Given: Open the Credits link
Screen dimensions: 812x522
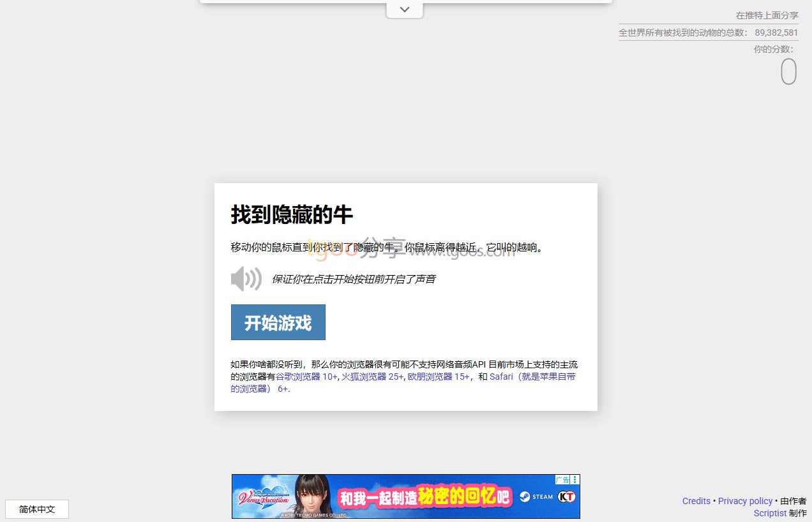Looking at the screenshot, I should (696, 501).
